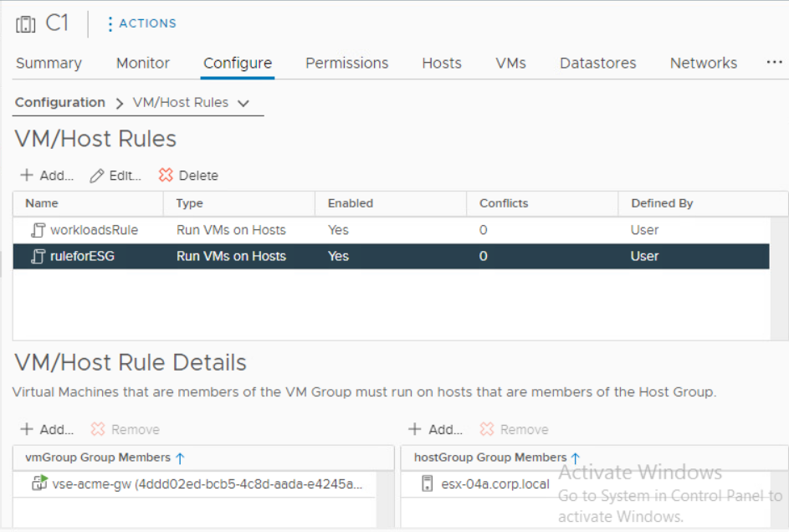Viewport: 789px width, 532px height.
Task: Click the Edit rule pencil icon
Action: (x=97, y=176)
